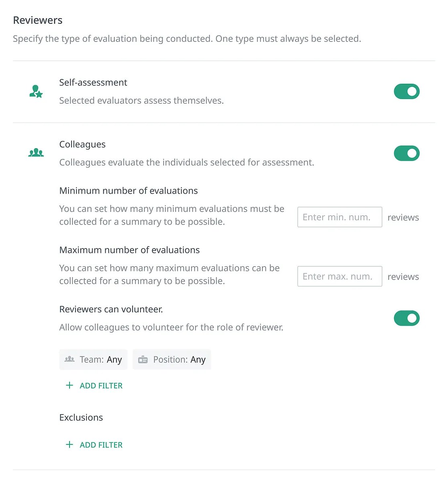Click the team icon in Team filter
The height and width of the screenshot is (483, 448).
click(70, 359)
